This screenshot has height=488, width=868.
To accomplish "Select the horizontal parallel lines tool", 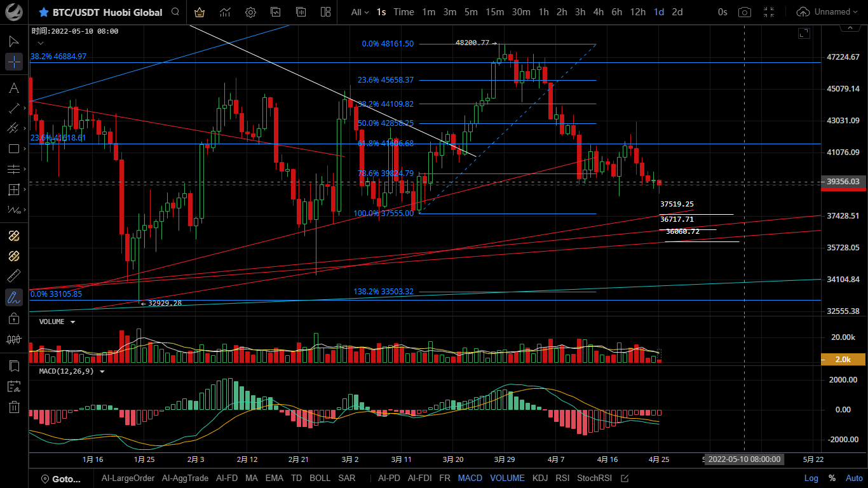I will [x=14, y=169].
